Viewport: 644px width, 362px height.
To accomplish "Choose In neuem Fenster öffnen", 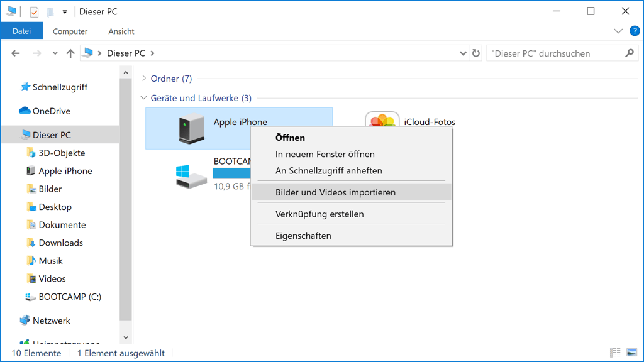I will tap(352, 154).
